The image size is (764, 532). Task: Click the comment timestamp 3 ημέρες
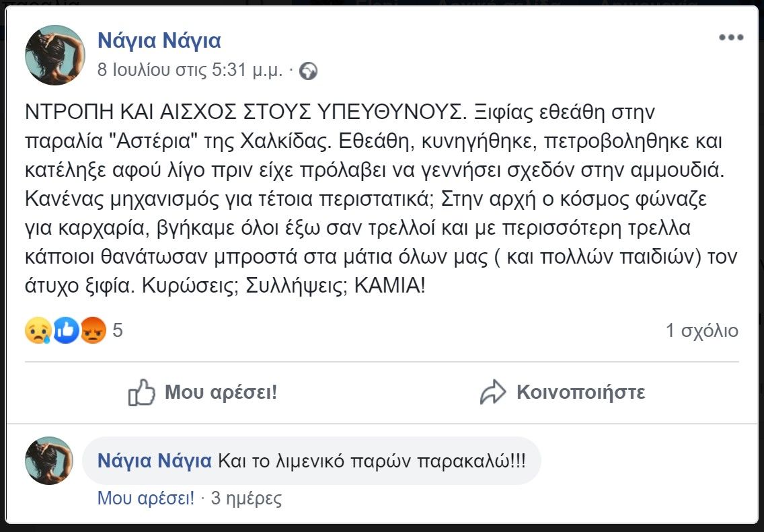click(x=246, y=499)
